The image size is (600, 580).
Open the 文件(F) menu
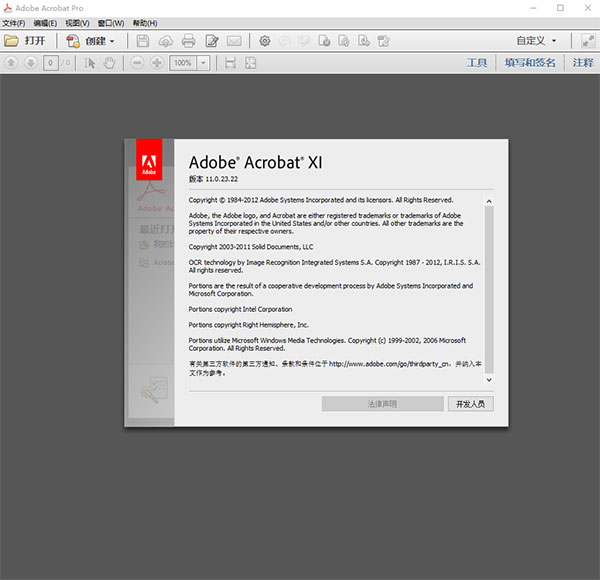[14, 23]
